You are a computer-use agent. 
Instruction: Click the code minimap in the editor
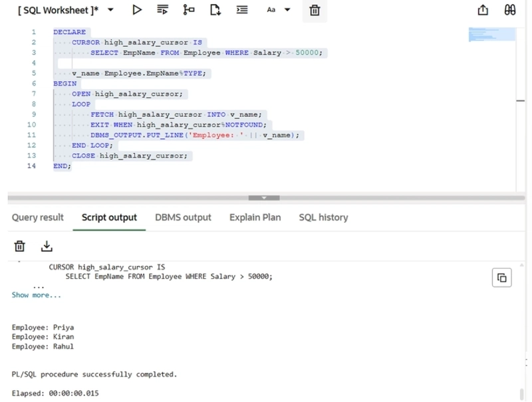tap(491, 35)
